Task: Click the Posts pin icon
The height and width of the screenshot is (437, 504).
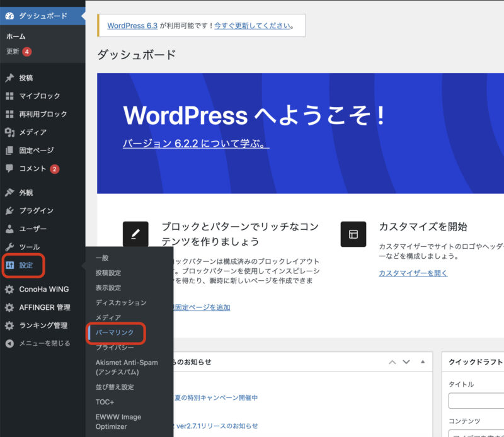Action: coord(9,77)
